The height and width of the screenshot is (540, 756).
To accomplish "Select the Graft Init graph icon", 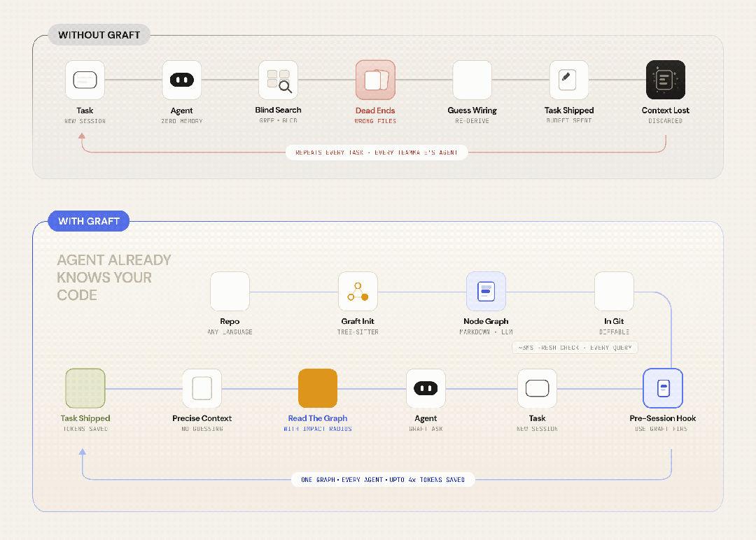I will point(358,292).
